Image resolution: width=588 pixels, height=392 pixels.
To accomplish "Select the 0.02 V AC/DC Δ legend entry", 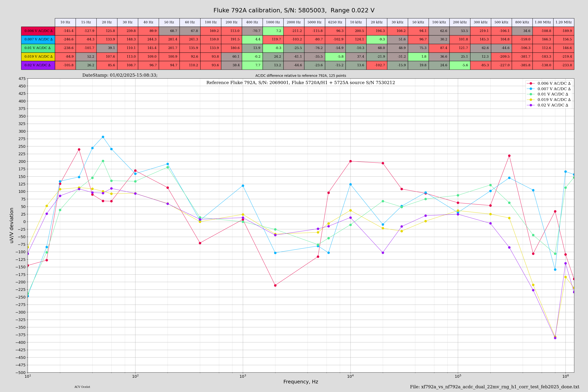I will 547,105.
